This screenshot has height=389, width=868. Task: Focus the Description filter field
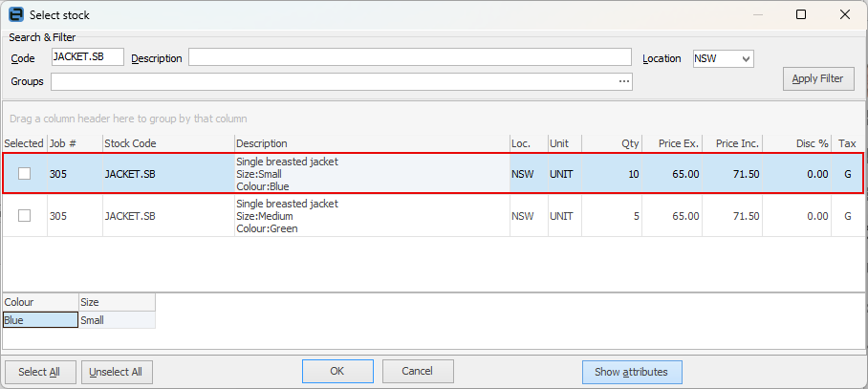click(409, 57)
